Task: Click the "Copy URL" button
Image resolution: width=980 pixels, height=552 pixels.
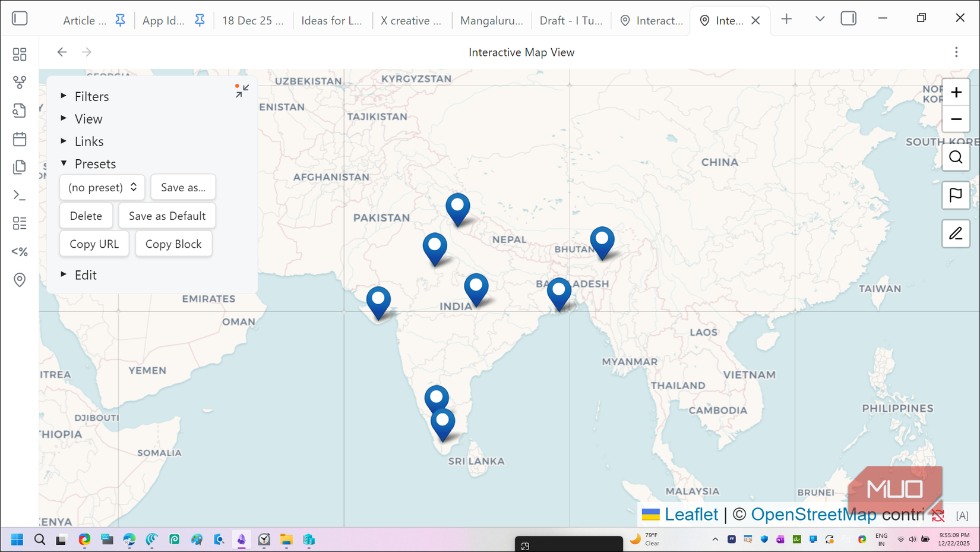Action: pyautogui.click(x=94, y=244)
